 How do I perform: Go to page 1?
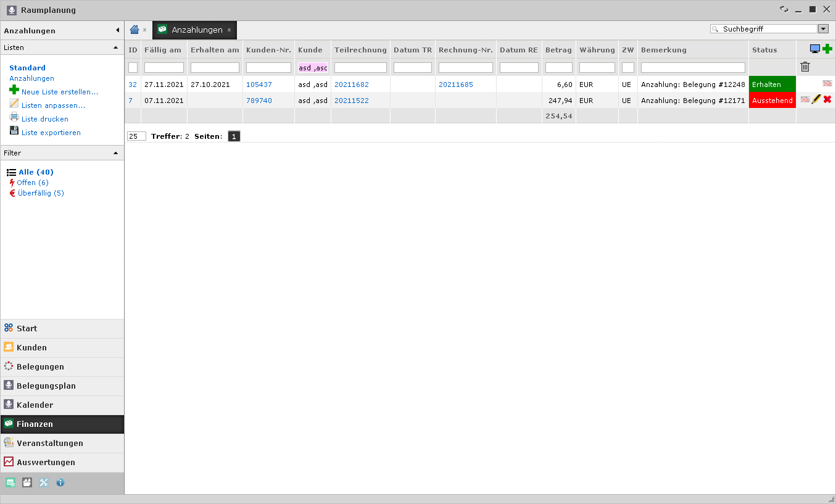(234, 136)
